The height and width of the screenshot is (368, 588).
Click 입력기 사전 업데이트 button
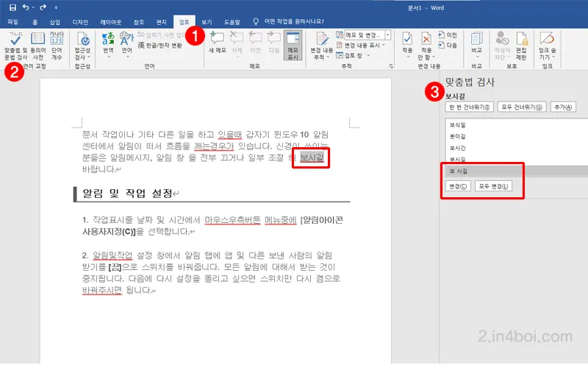point(161,35)
